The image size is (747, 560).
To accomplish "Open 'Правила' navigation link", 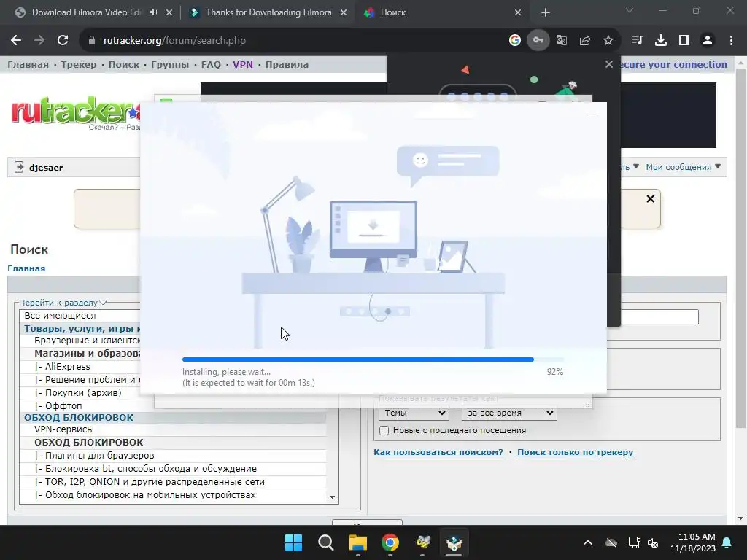I will coord(287,64).
